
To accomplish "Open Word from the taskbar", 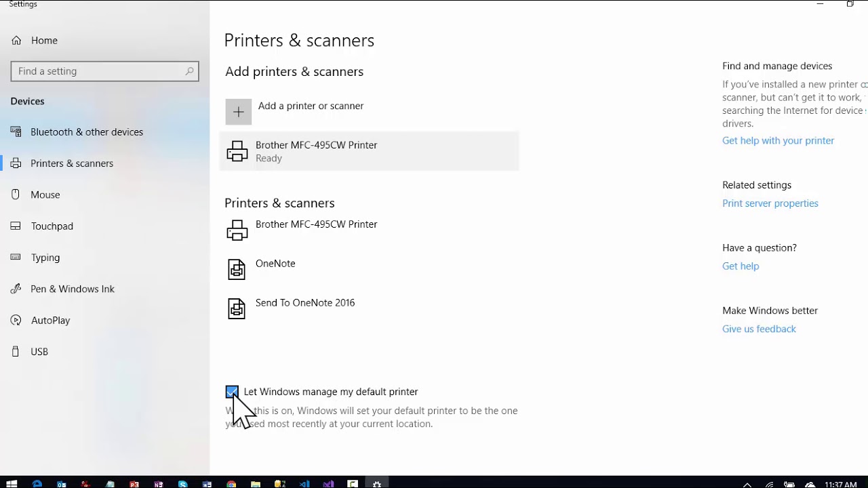I will 207,484.
